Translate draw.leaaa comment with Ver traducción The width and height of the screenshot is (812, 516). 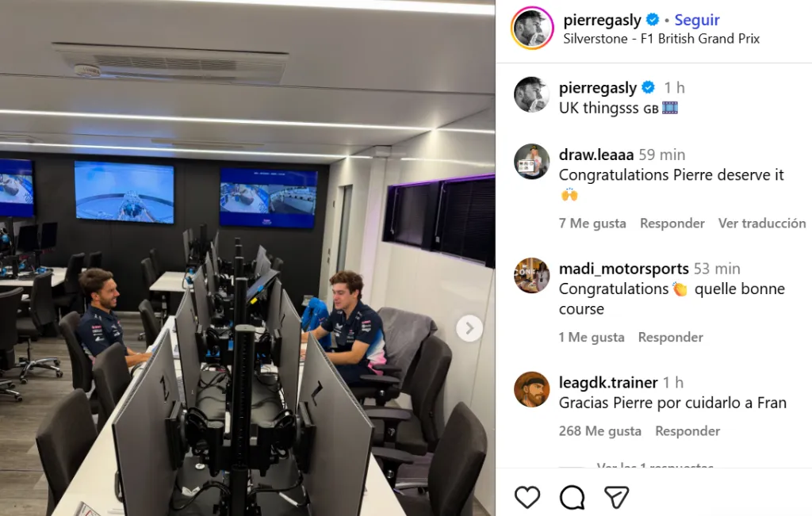tap(762, 223)
